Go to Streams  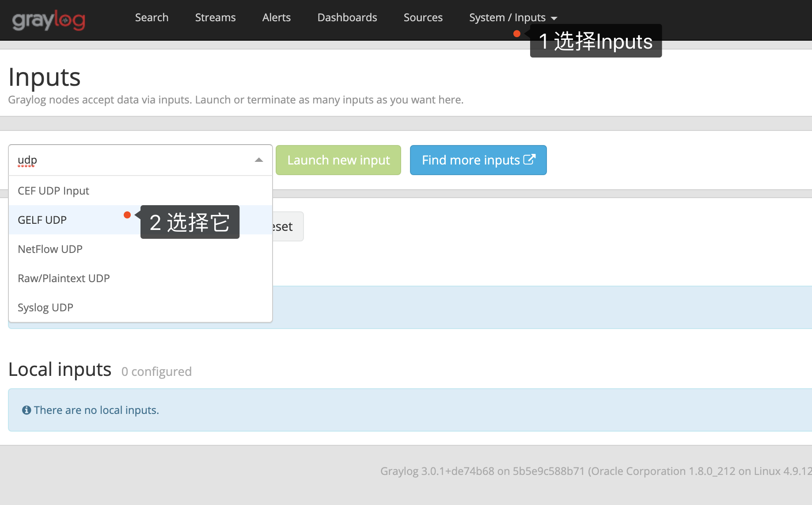click(215, 17)
